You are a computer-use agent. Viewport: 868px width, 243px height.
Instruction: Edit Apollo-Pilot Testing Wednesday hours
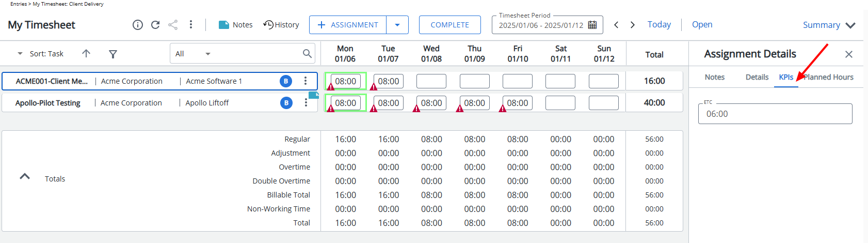(x=431, y=103)
